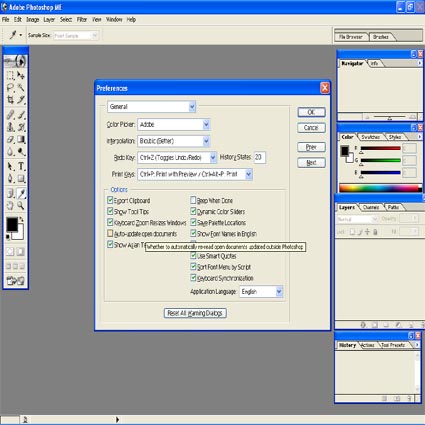The height and width of the screenshot is (425, 425).
Task: Select the Shape tool
Action: coord(21,179)
